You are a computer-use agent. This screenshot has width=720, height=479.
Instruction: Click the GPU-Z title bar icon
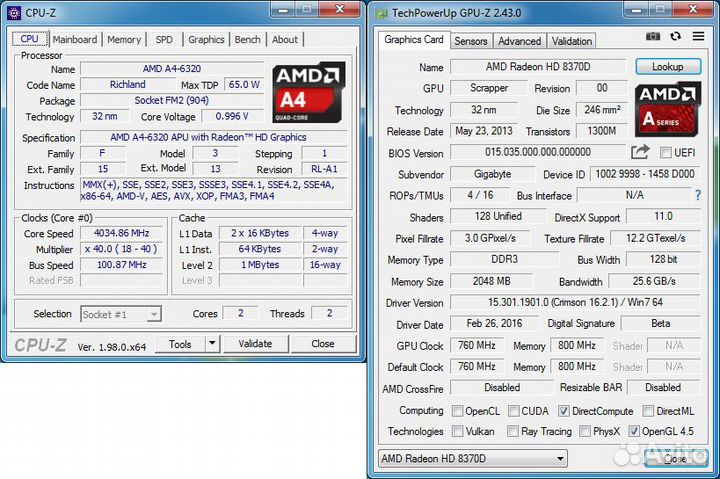(x=381, y=13)
